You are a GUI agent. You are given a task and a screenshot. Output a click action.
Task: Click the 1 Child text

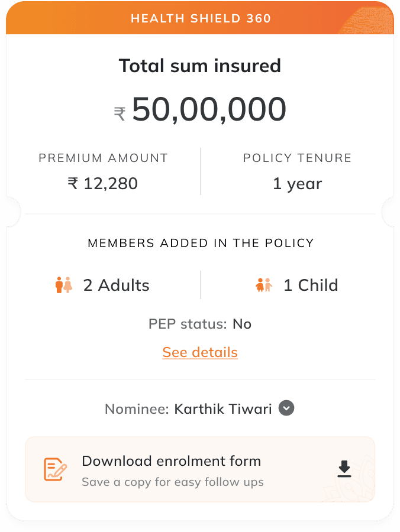[311, 285]
